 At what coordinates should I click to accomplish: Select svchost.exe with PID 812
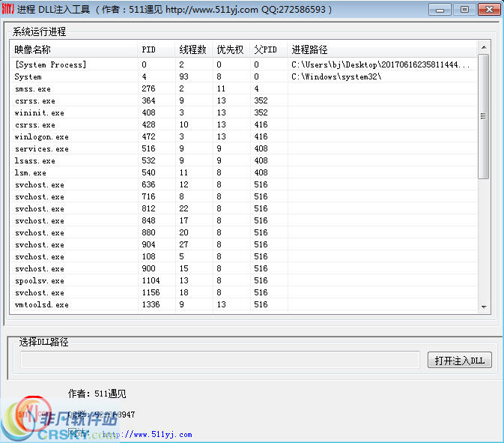(x=243, y=208)
